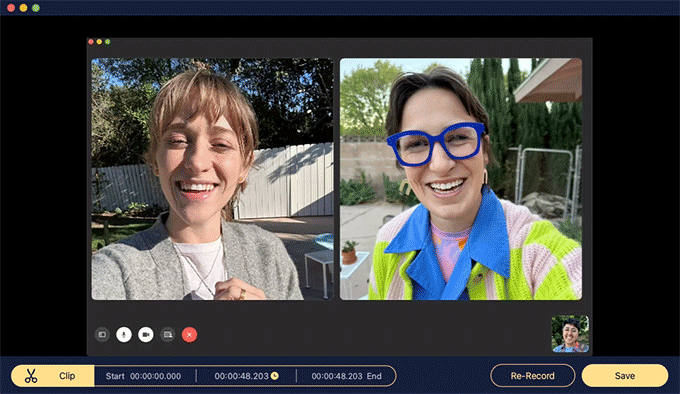Re-Record the video
The image size is (680, 394).
coord(533,376)
